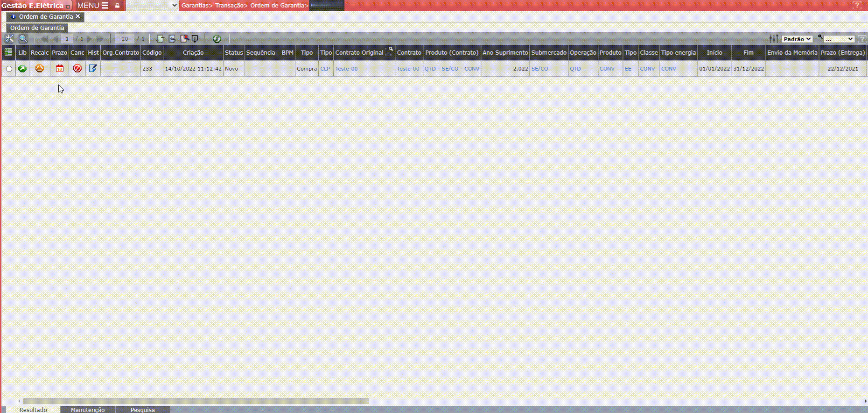868x413 pixels.
Task: Open the Padrão layout dropdown
Action: click(x=797, y=39)
